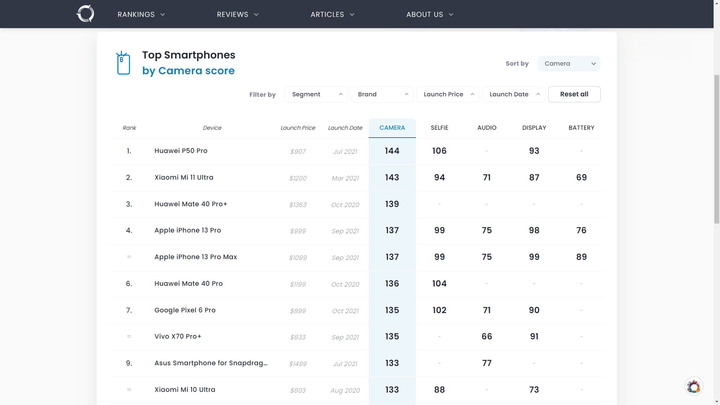Open Apple iPhone 13 Pro Max link
Screen dimensions: 720x405
coord(196,257)
